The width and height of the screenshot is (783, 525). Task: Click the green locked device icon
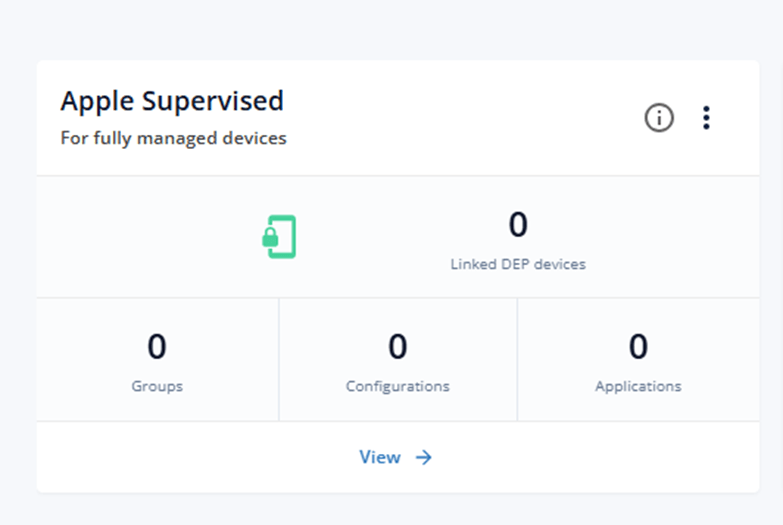(279, 237)
